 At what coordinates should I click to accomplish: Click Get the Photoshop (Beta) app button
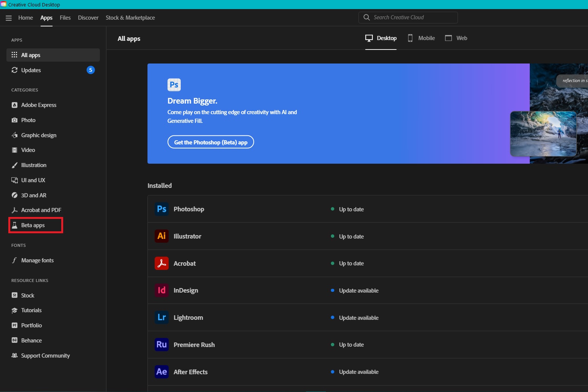click(x=211, y=142)
